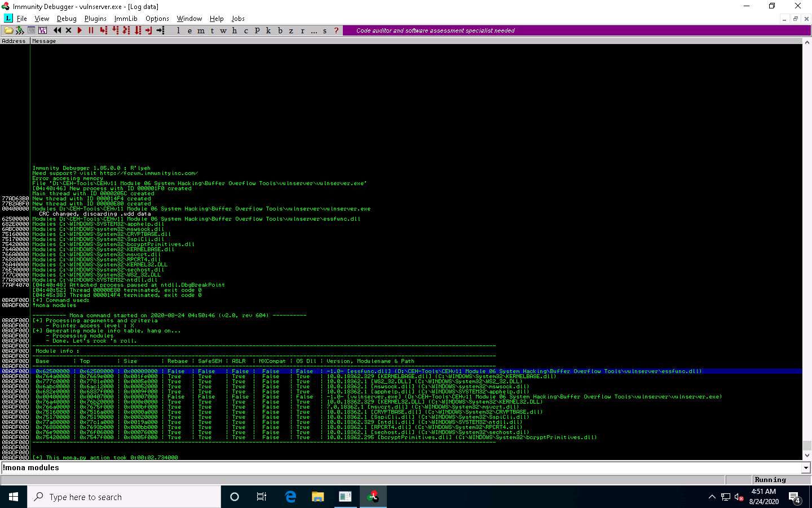This screenshot has width=812, height=508.
Task: Click Execute till return icon
Action: click(x=149, y=30)
